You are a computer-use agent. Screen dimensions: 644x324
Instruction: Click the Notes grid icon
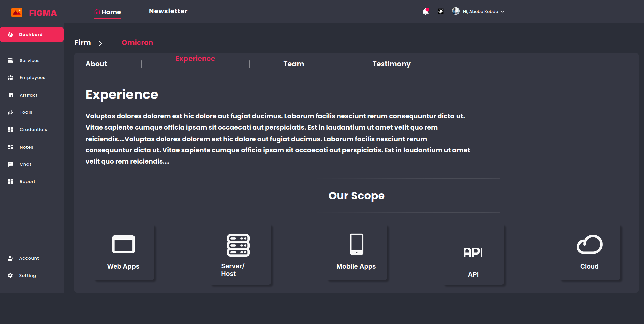click(x=11, y=147)
